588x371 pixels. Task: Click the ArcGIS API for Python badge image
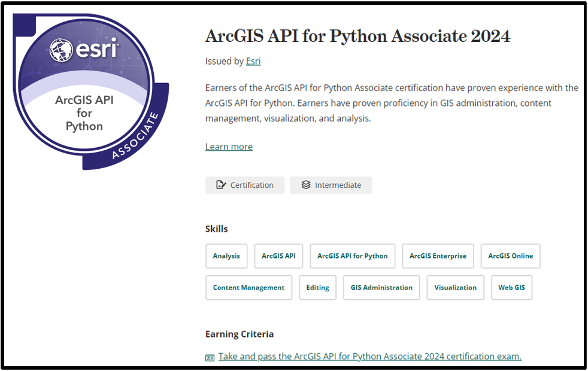pos(91,92)
